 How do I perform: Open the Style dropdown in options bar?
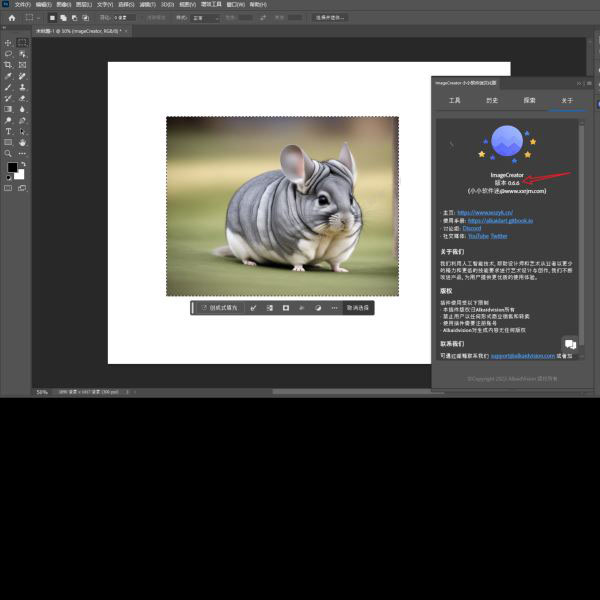[206, 18]
